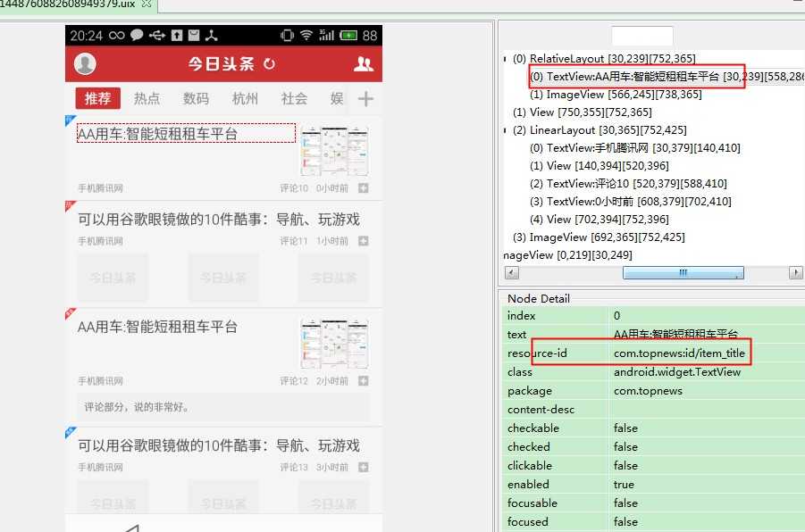This screenshot has width=805, height=532.
Task: Open the friends icon in the red header
Action: 364,64
